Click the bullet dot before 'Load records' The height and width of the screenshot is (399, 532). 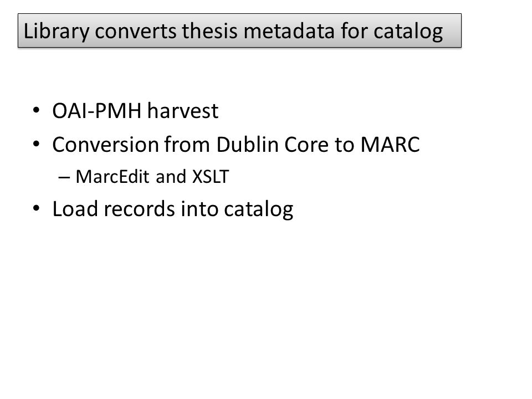pos(37,208)
